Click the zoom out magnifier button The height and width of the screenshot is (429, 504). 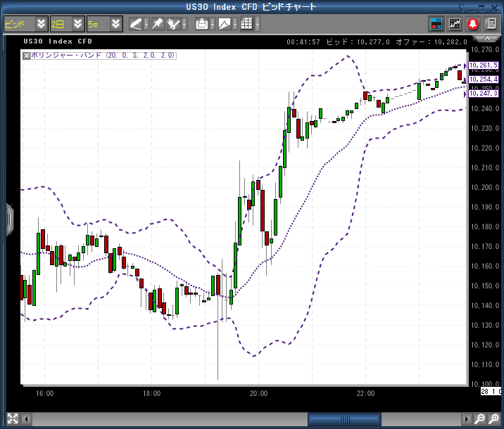pyautogui.click(x=479, y=419)
